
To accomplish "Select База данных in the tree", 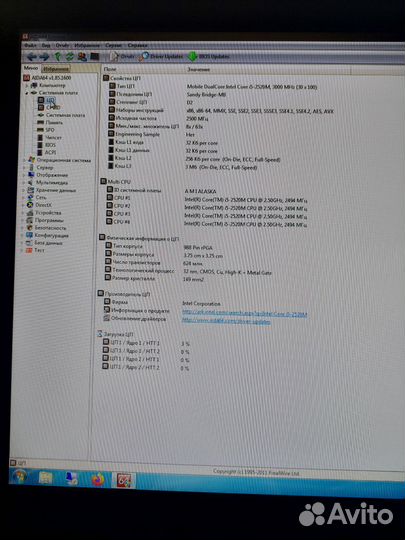I will (45, 243).
